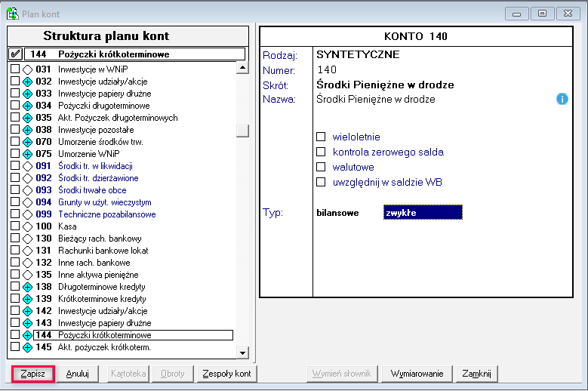
Task: Click the diamond icon for 135 Inne aktywa pieniężne
Action: (28, 275)
